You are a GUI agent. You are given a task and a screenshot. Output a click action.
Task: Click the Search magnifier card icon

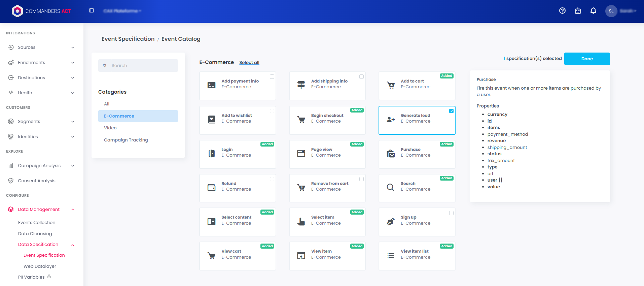click(390, 187)
